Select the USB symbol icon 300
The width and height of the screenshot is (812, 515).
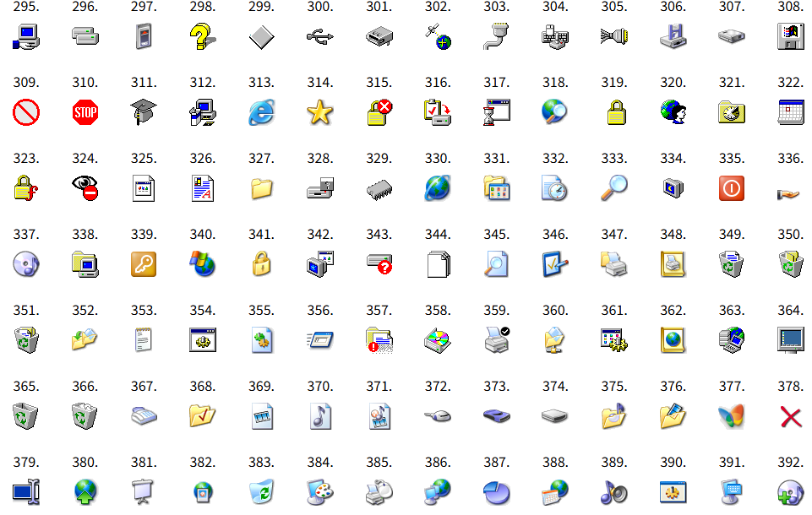coord(320,37)
